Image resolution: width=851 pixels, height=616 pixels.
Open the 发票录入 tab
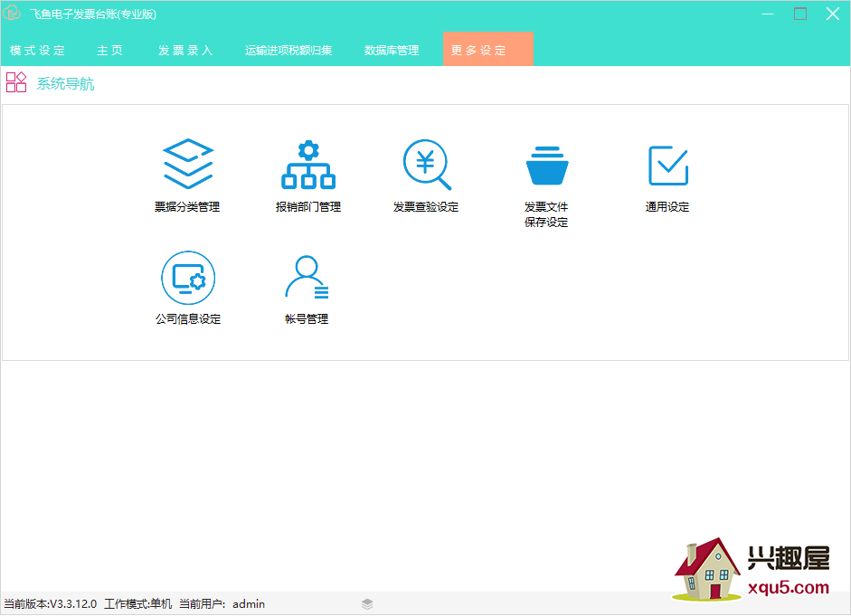point(185,50)
